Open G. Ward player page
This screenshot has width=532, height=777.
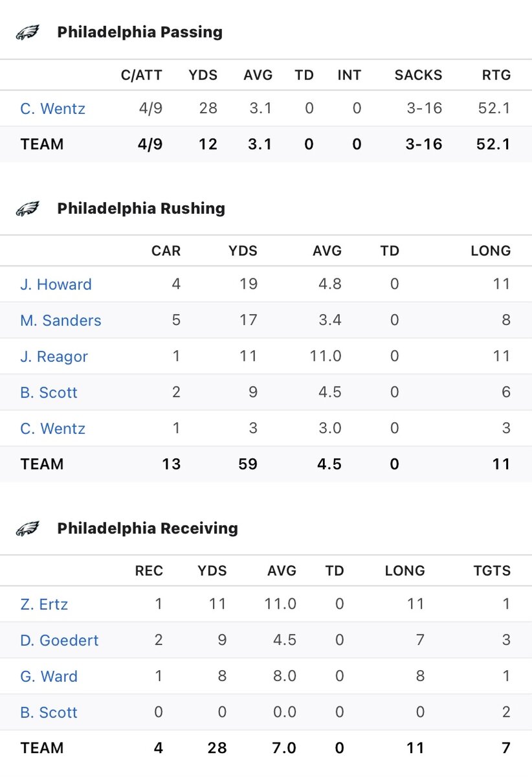[49, 677]
